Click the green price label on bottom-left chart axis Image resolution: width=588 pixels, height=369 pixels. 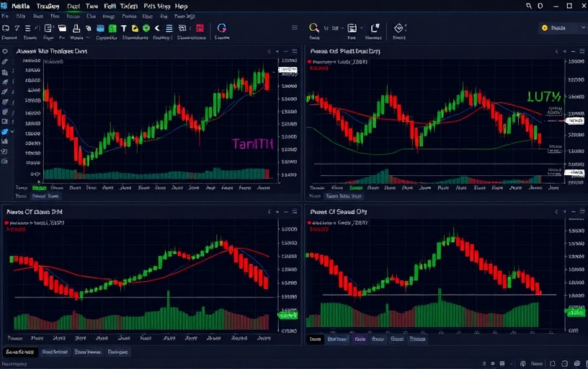coord(288,316)
